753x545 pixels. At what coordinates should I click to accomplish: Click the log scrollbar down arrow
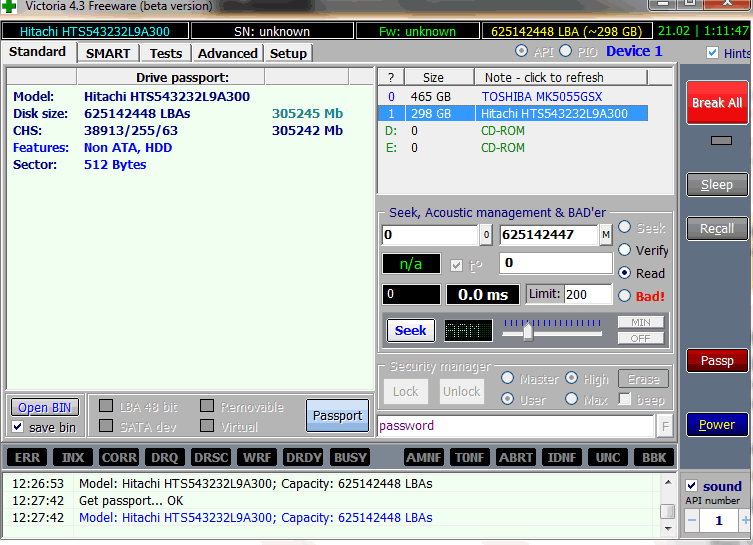(x=668, y=528)
